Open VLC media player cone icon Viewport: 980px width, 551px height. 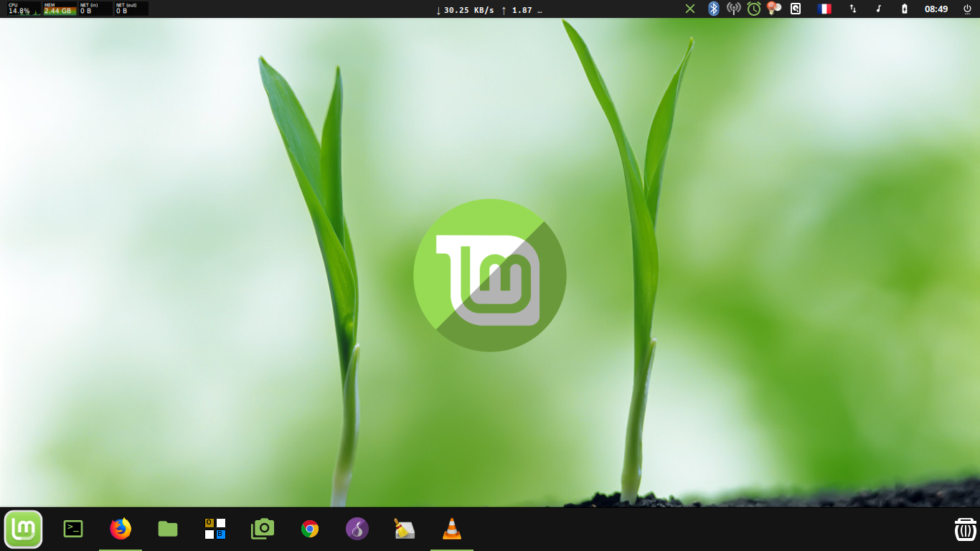point(452,529)
